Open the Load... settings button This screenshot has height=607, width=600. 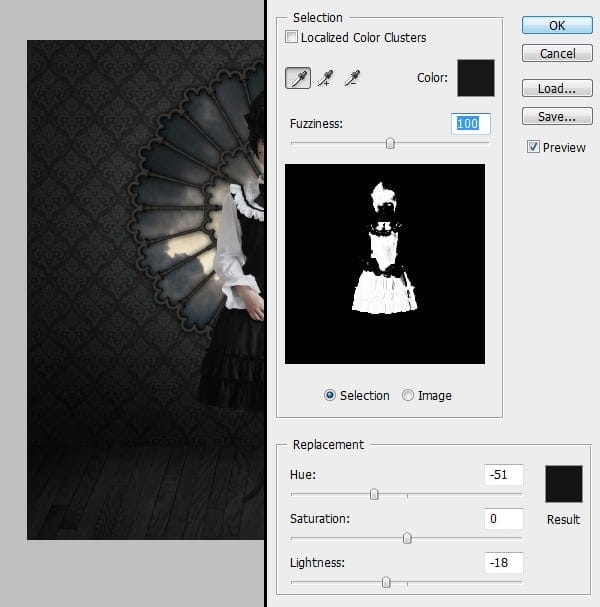pyautogui.click(x=557, y=89)
